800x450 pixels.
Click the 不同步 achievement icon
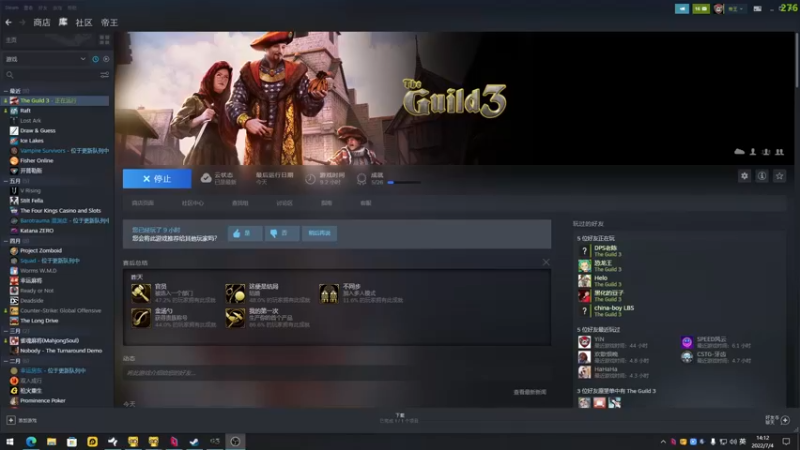pyautogui.click(x=329, y=293)
